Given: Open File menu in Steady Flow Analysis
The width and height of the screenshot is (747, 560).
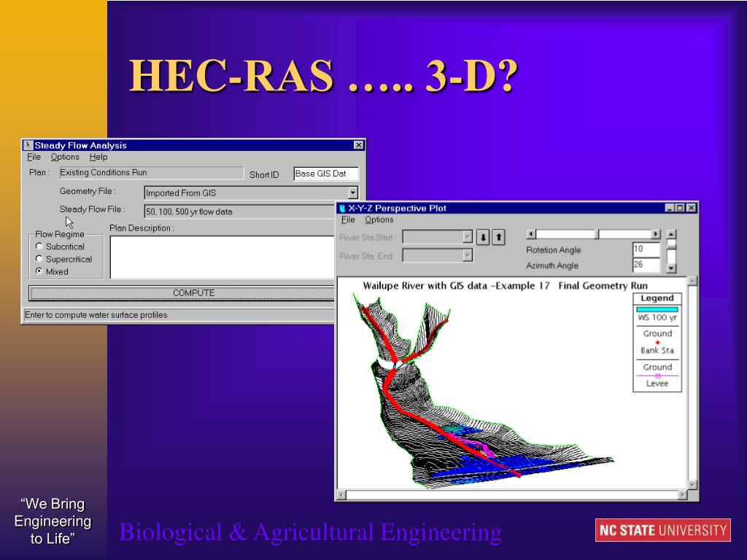Looking at the screenshot, I should click(x=34, y=157).
